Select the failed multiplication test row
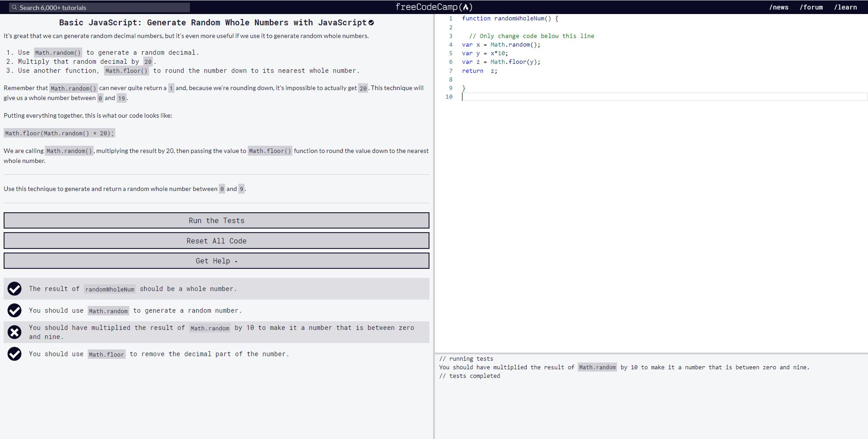This screenshot has width=868, height=439. (216, 332)
